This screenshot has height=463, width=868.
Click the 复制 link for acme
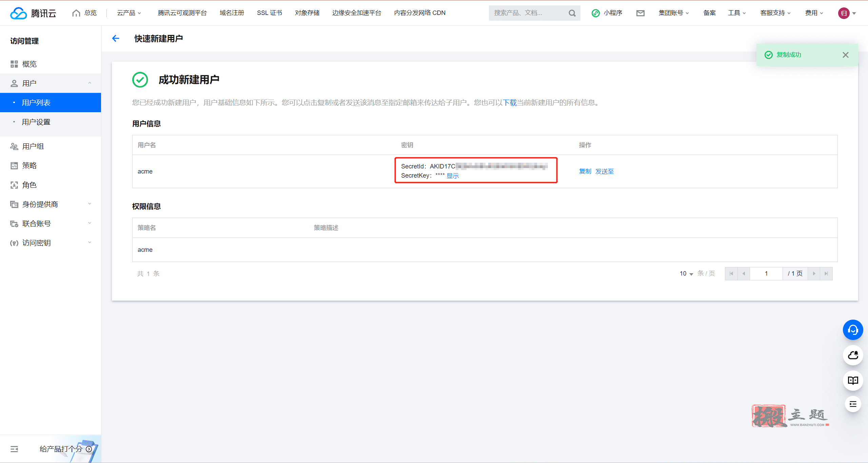pyautogui.click(x=585, y=172)
